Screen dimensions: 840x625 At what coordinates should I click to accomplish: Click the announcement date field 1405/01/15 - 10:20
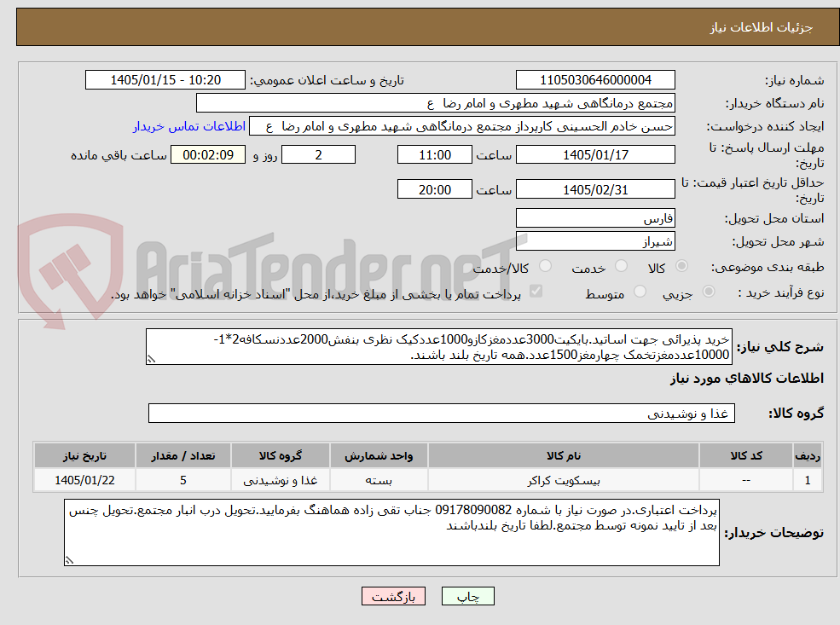tap(165, 80)
